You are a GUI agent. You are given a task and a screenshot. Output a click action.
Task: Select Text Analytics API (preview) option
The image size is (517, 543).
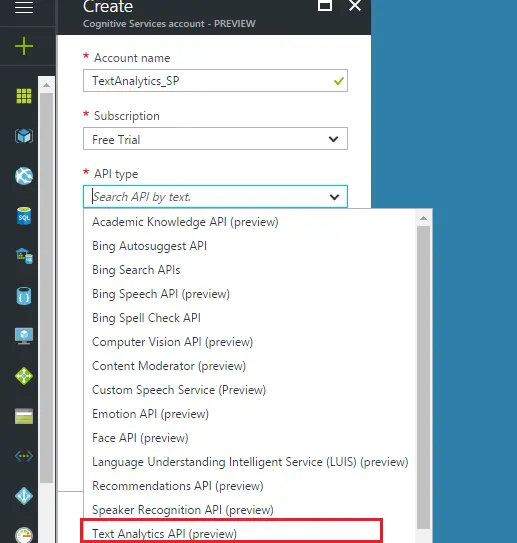[x=164, y=534]
